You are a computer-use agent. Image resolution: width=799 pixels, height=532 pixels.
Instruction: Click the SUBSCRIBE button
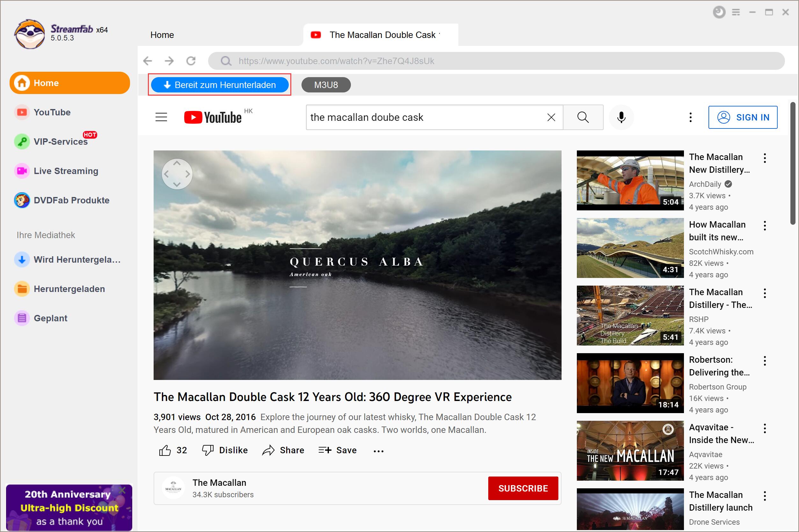[523, 488]
